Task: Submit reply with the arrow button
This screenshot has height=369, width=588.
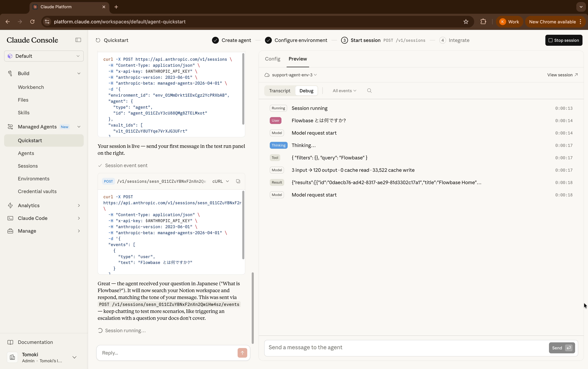Action: [x=242, y=353]
